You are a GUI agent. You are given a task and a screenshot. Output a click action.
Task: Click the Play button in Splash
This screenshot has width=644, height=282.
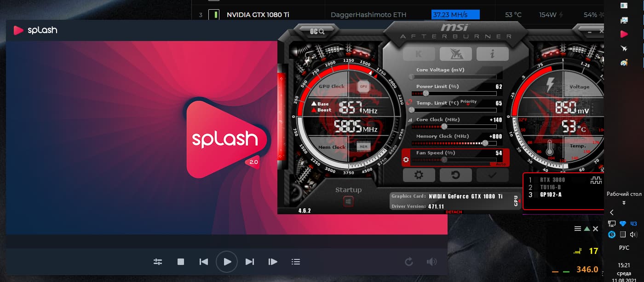click(x=227, y=262)
